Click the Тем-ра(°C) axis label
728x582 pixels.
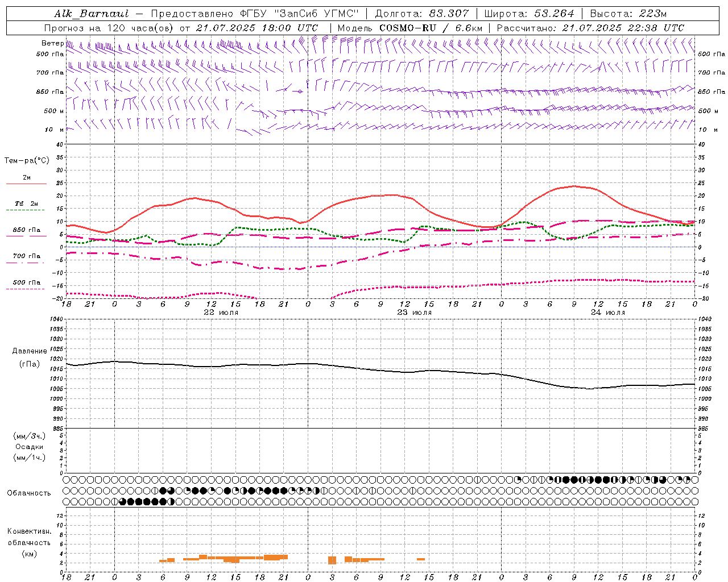(x=27, y=161)
